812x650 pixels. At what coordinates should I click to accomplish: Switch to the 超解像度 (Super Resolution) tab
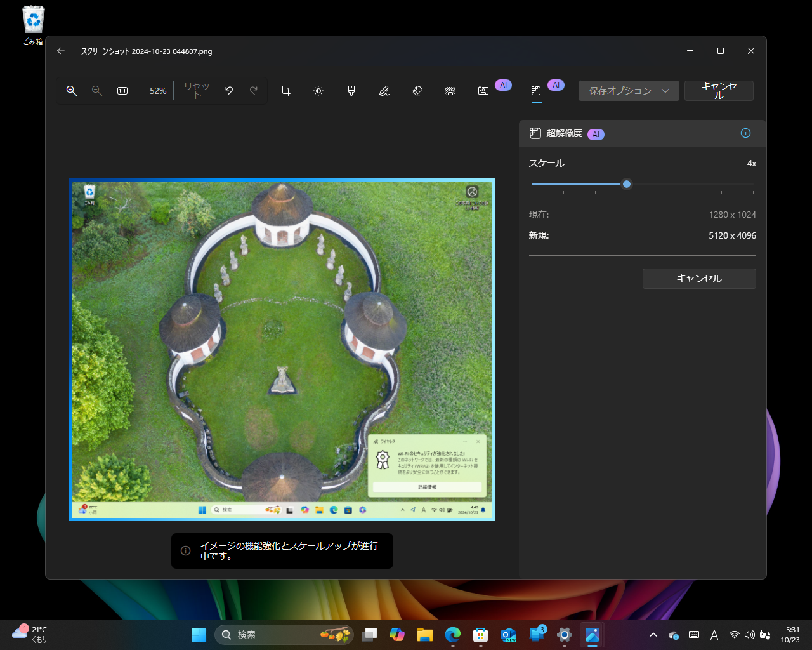536,90
